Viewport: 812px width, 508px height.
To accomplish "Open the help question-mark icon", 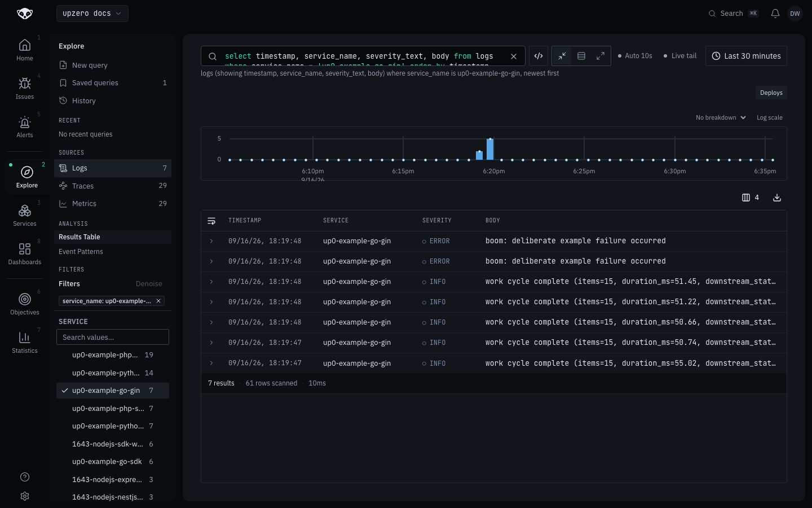I will point(25,477).
